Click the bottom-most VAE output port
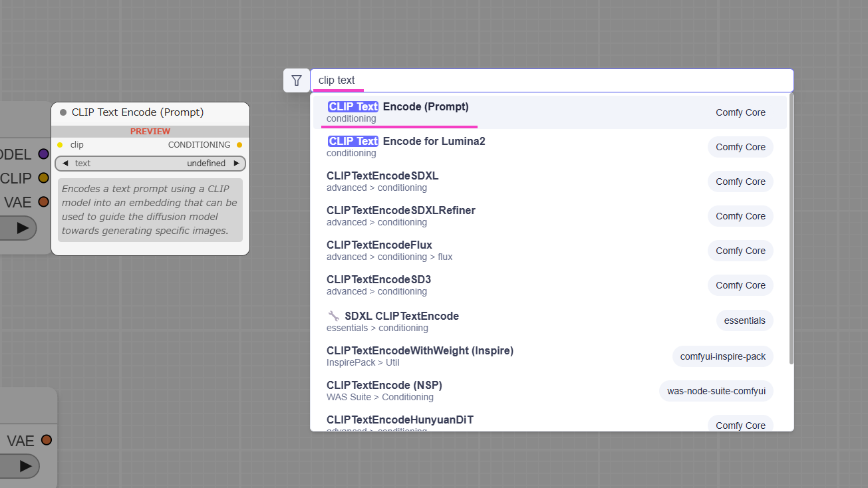Screen dimensions: 868x488 coord(46,440)
